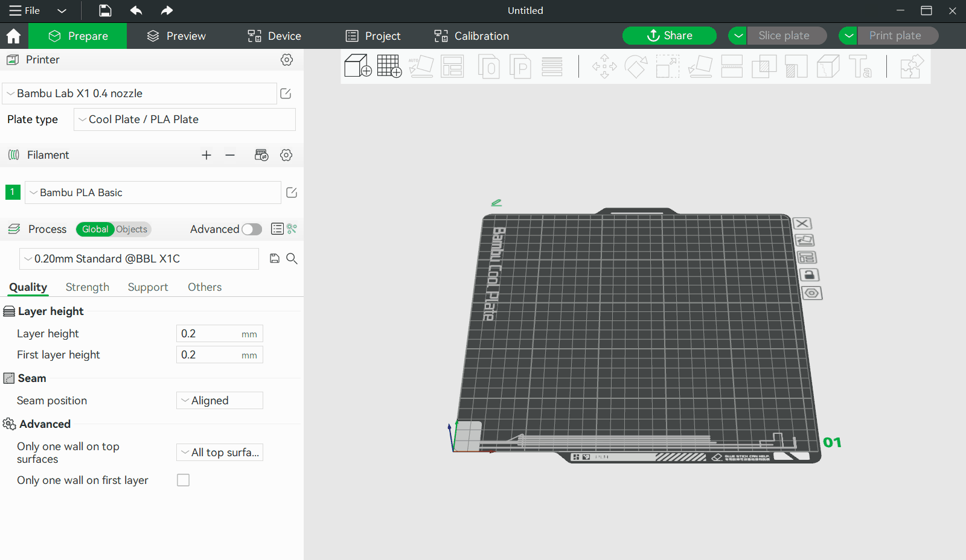
Task: Open the File hamburger menu
Action: tap(24, 10)
